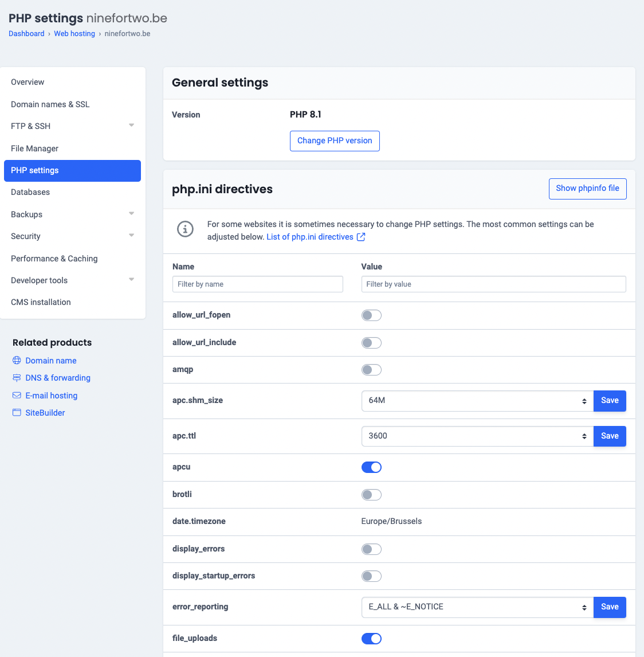This screenshot has width=644, height=657.
Task: Click the SiteBuilder window icon
Action: (x=17, y=413)
